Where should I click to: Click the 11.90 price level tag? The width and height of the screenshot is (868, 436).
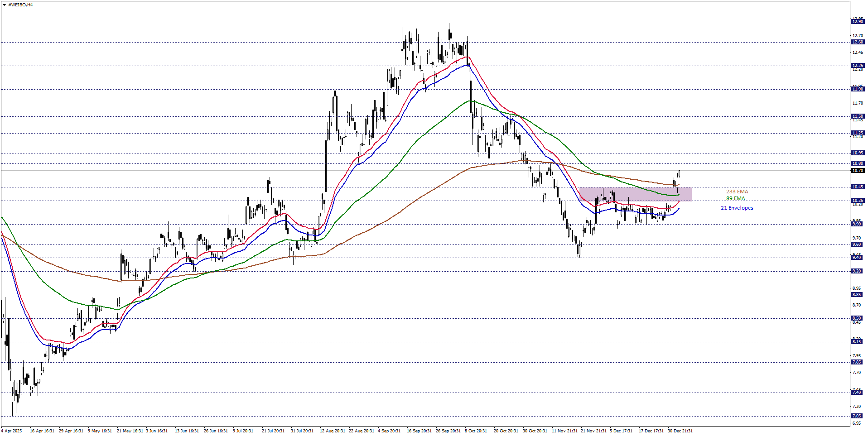[x=858, y=89]
